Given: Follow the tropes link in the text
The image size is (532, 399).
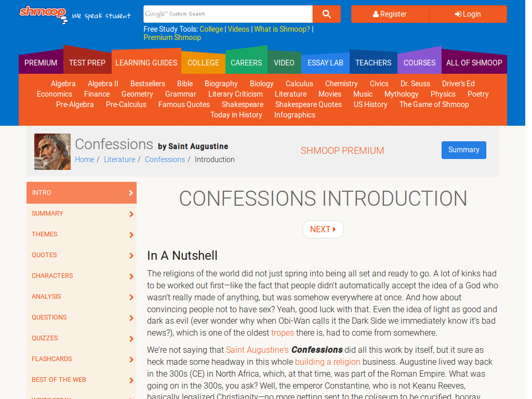Looking at the screenshot, I should click(x=282, y=332).
